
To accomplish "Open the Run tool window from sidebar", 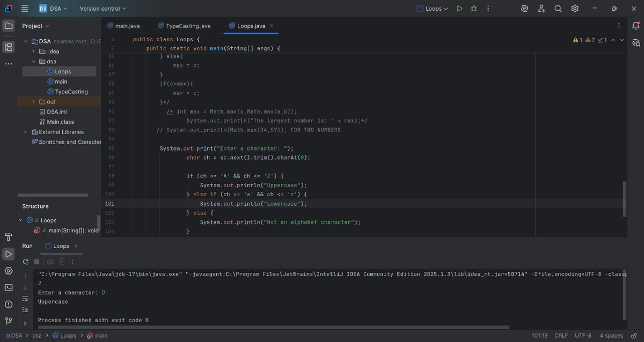I will click(x=9, y=254).
